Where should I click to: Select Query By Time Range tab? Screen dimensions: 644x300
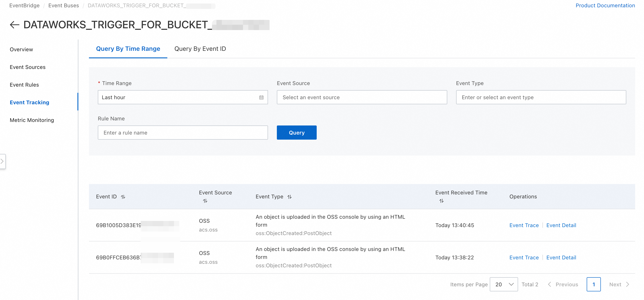point(128,49)
